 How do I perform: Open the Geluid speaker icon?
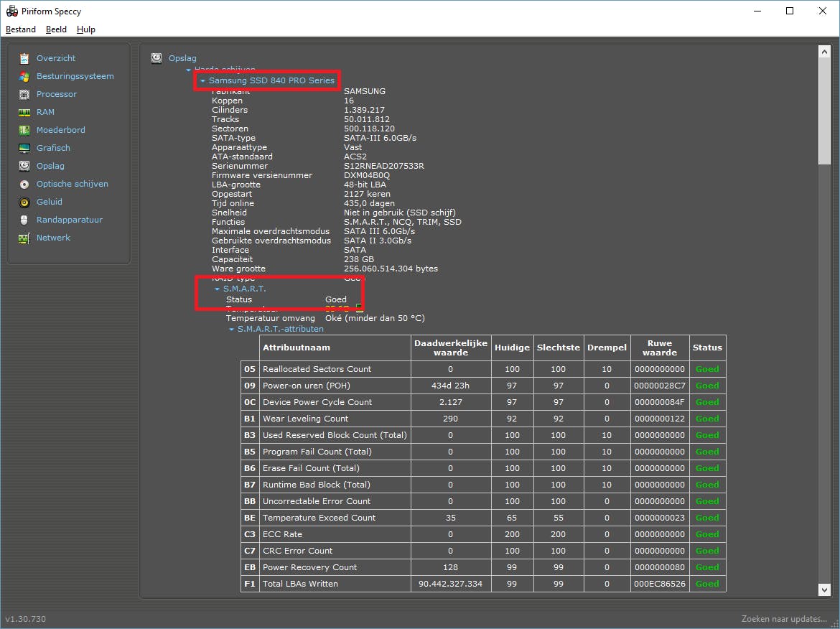coord(24,202)
